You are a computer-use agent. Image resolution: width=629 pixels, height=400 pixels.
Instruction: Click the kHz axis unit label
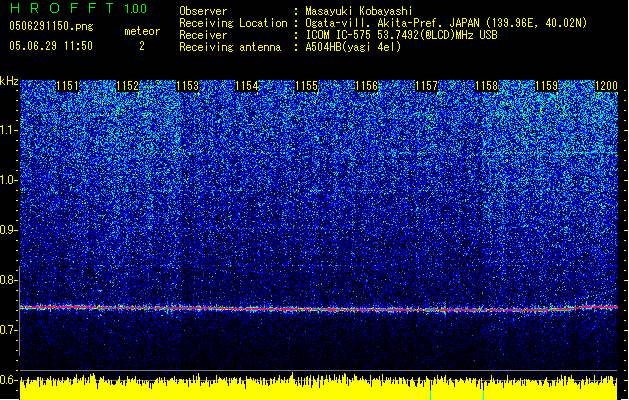click(x=9, y=81)
